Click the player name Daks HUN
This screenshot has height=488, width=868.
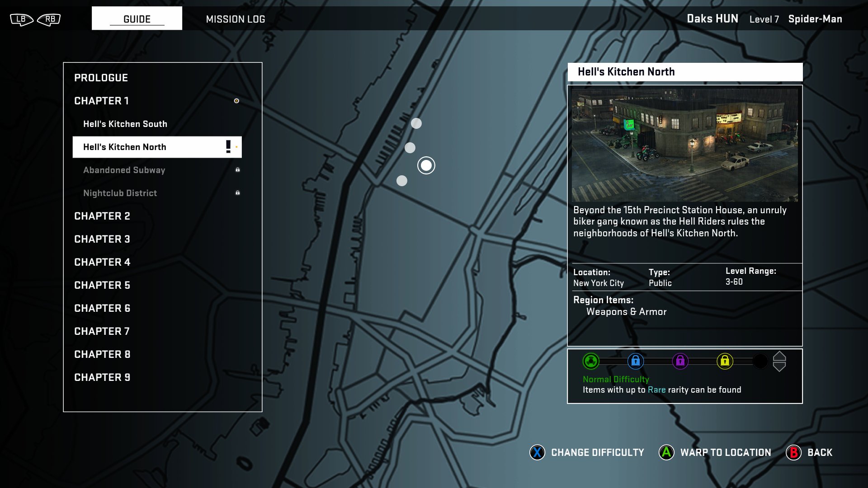tap(712, 19)
